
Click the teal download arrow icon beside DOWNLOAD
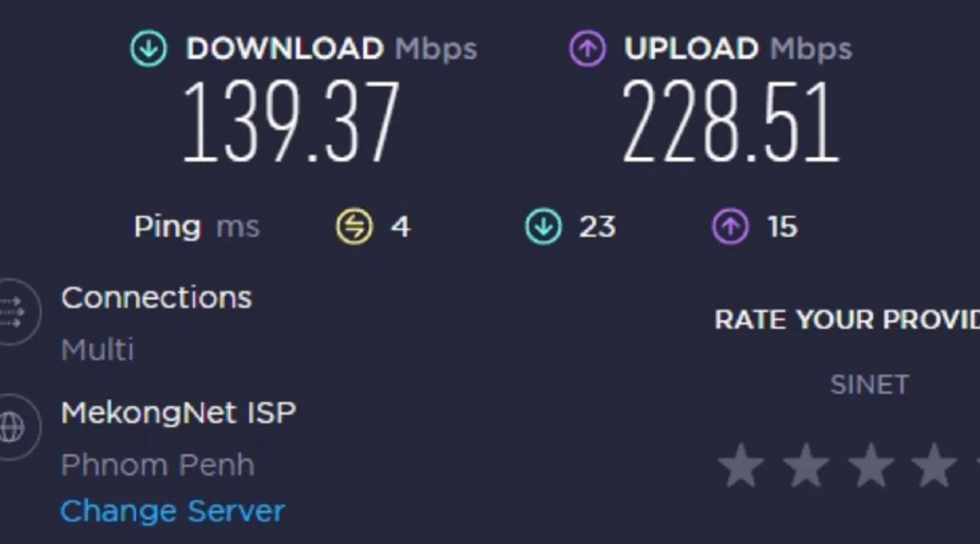(149, 48)
